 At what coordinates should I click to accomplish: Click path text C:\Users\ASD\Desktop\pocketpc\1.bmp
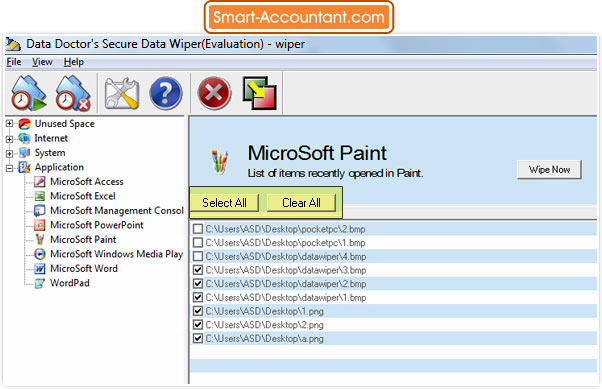(285, 243)
